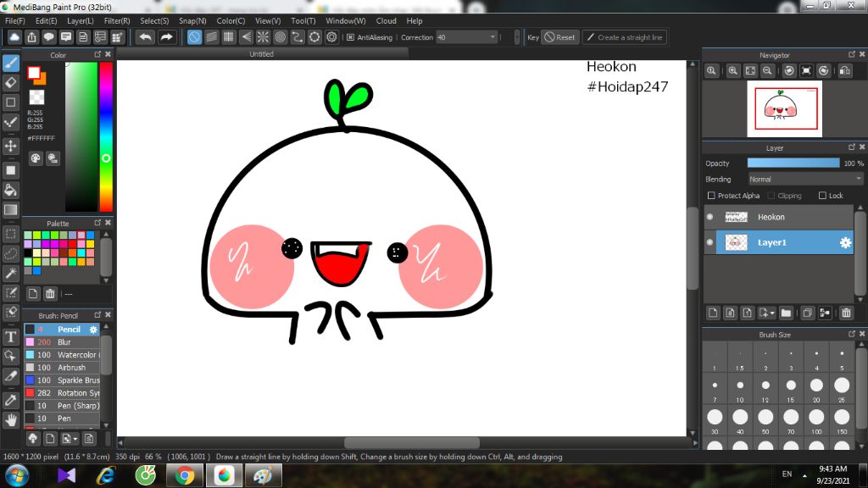Delete palette color with trash icon

click(x=50, y=294)
